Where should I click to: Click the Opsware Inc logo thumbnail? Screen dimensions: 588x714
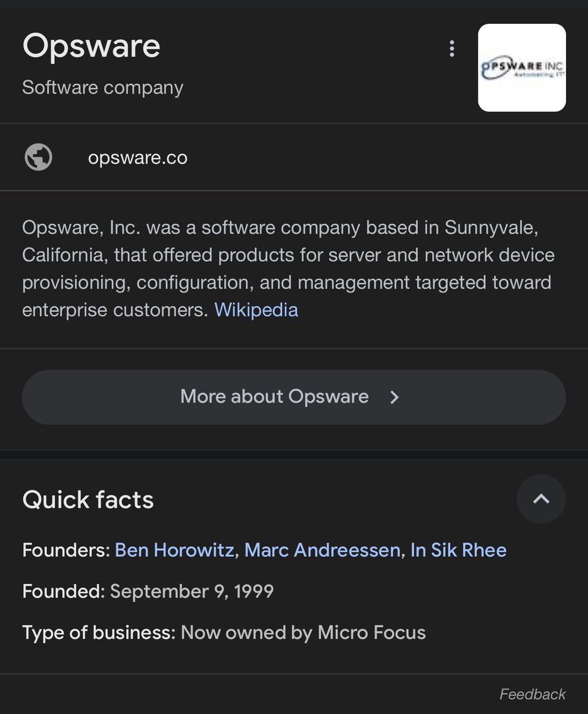coord(522,68)
